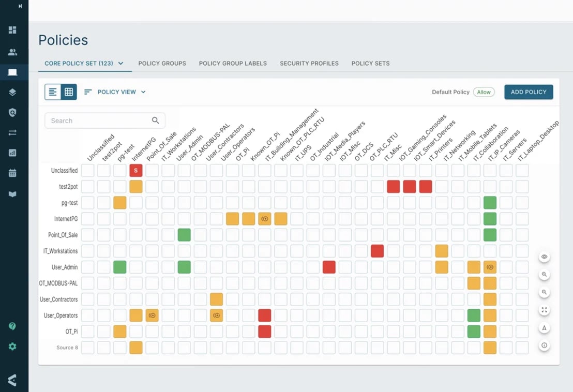Screen dimensions: 573x392
Task: Zoom in on the policy matrix
Action: [x=544, y=275]
